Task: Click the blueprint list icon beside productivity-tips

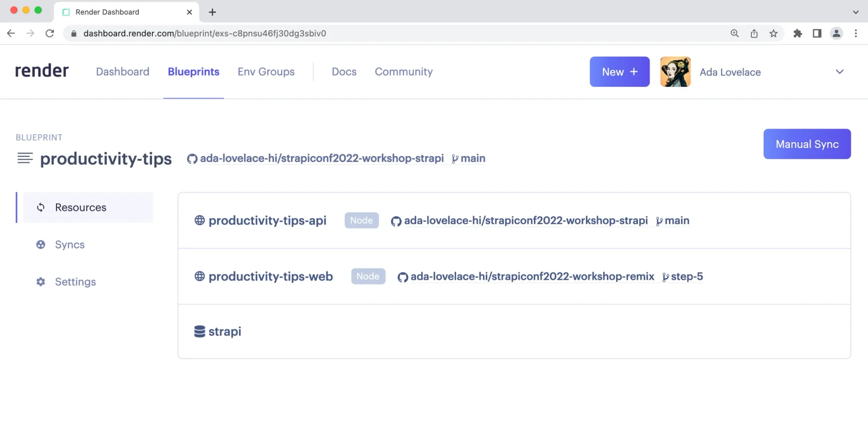Action: (x=25, y=158)
